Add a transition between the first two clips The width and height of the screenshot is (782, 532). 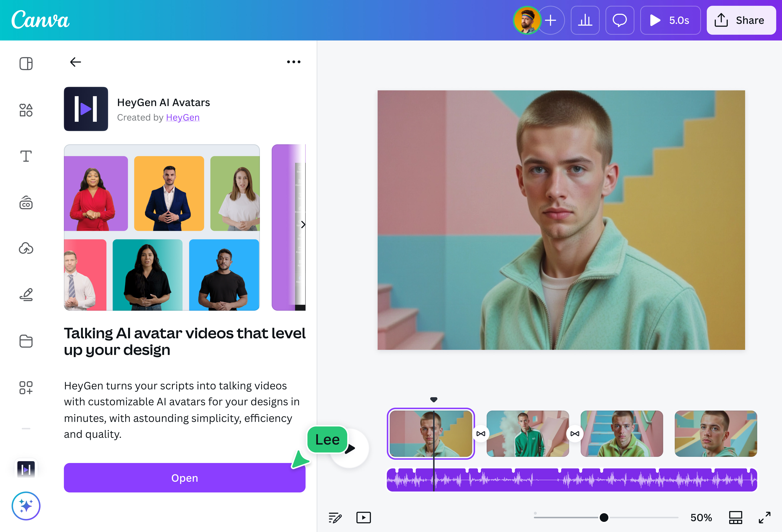pyautogui.click(x=481, y=434)
